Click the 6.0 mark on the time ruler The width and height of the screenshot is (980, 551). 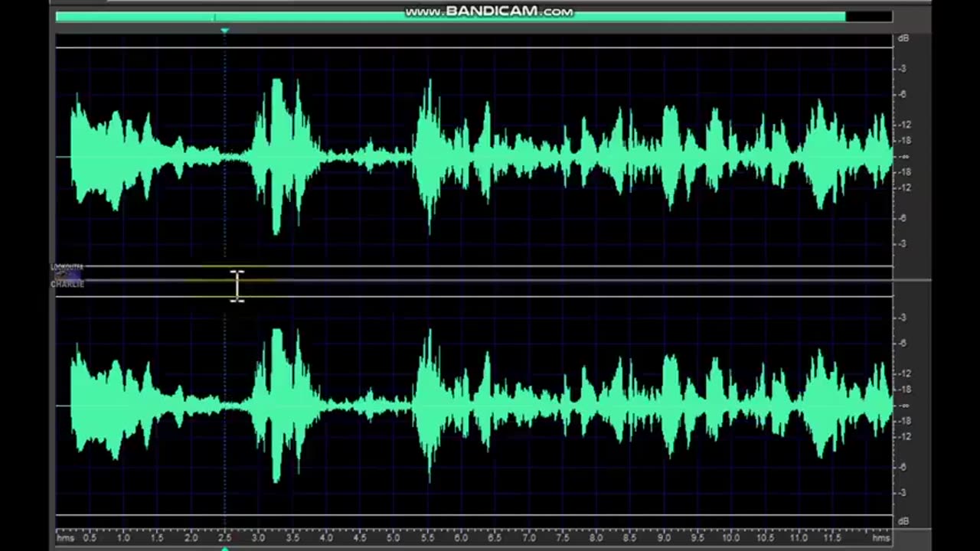461,538
